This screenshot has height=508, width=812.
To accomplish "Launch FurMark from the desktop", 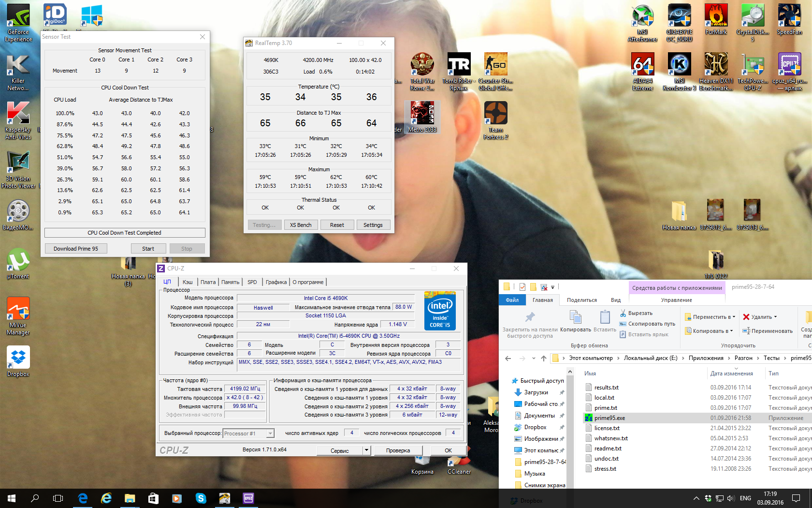I will (716, 19).
